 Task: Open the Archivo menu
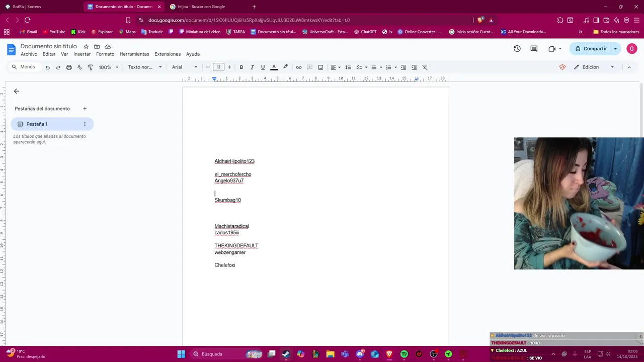click(x=29, y=54)
